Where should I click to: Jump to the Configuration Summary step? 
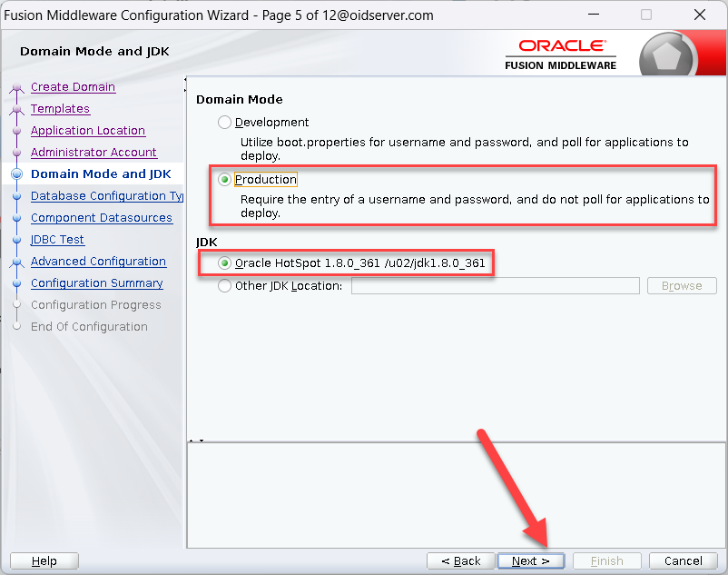click(96, 283)
